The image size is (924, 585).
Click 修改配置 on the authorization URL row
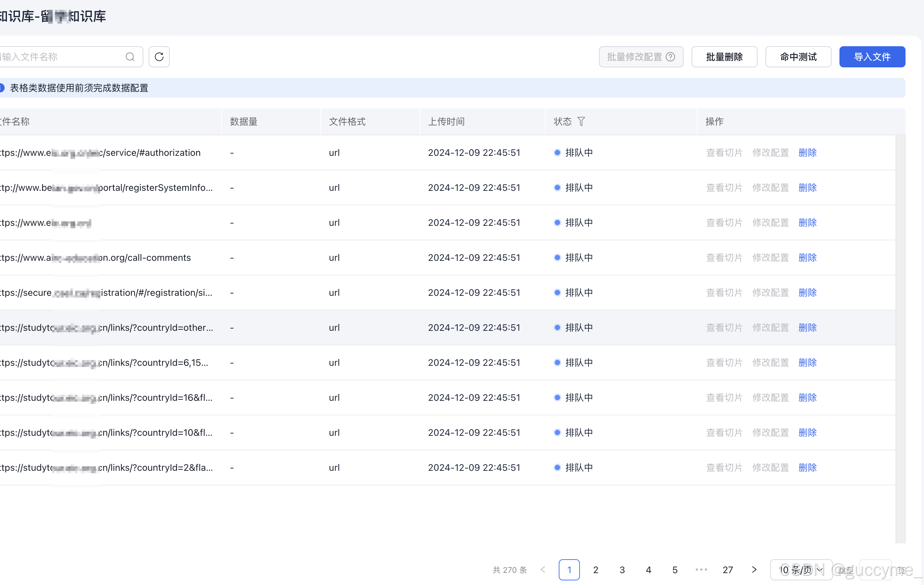(x=770, y=152)
